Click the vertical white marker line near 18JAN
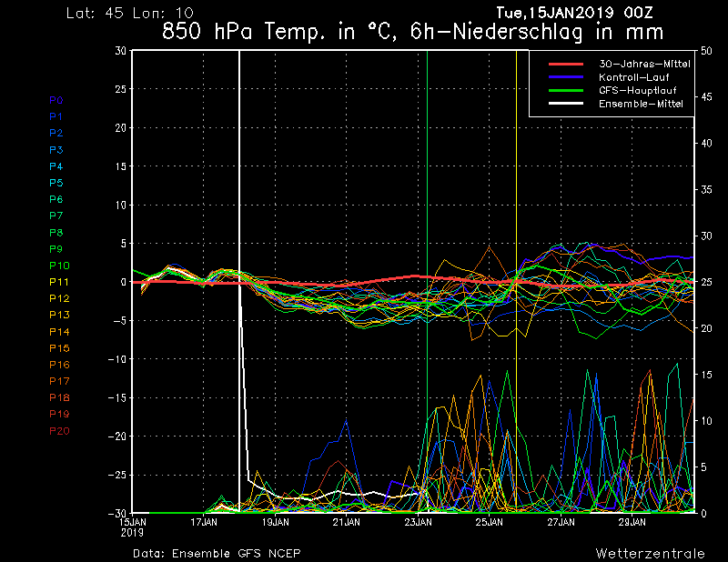The width and height of the screenshot is (728, 562). [x=239, y=281]
